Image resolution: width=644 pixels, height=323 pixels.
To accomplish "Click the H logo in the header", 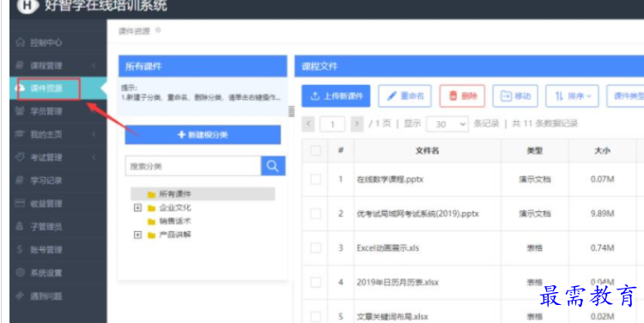I will [28, 6].
